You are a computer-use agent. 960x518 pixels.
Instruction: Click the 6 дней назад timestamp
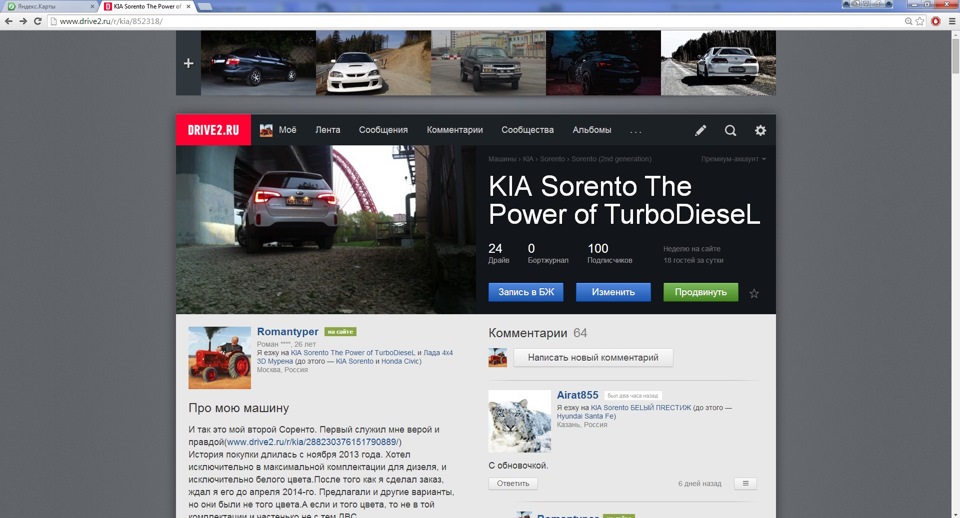(700, 484)
